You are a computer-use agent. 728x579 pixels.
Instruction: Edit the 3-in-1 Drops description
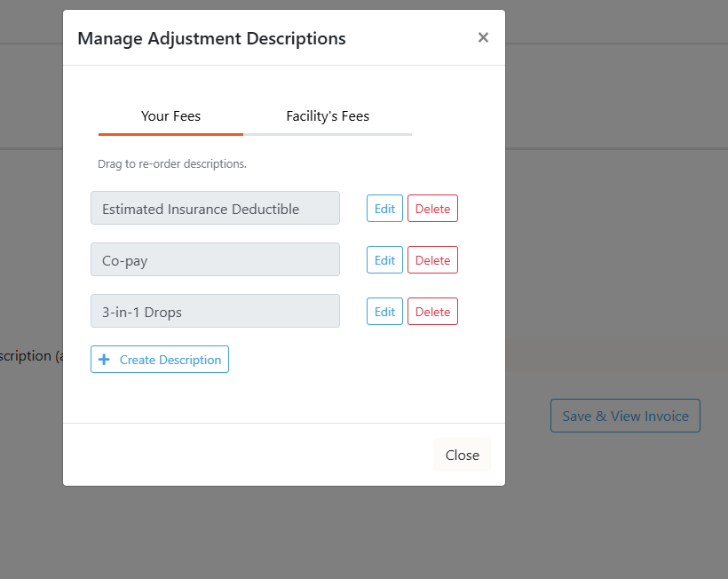tap(384, 312)
